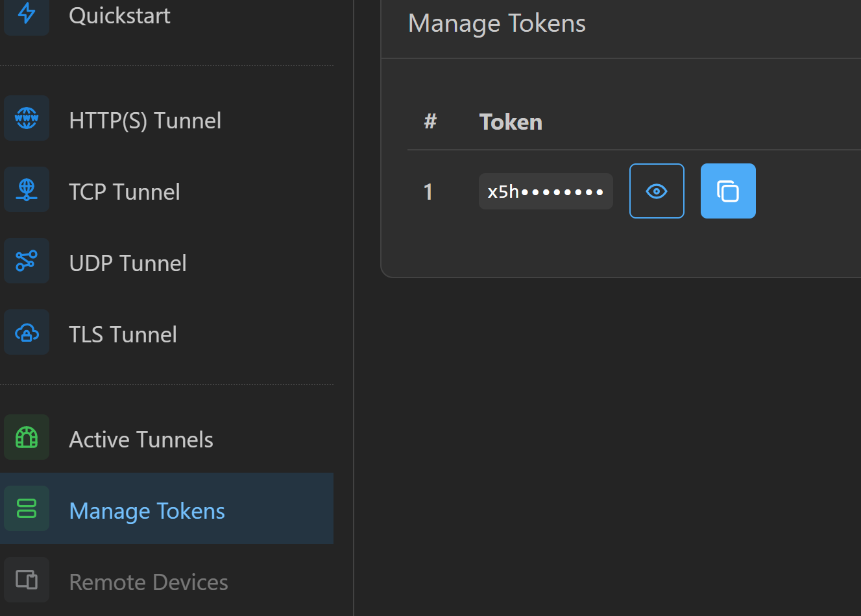This screenshot has width=861, height=616.
Task: Copy token 1 to clipboard
Action: 728,191
